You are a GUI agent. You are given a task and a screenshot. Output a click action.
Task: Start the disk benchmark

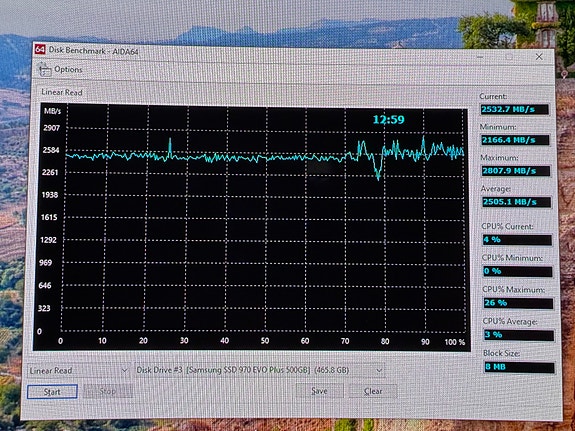52,392
